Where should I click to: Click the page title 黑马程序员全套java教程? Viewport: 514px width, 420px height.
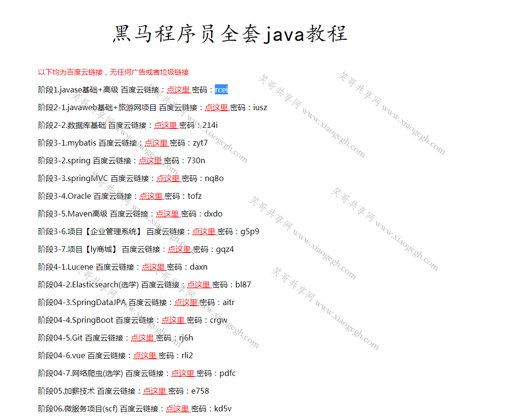coord(230,34)
